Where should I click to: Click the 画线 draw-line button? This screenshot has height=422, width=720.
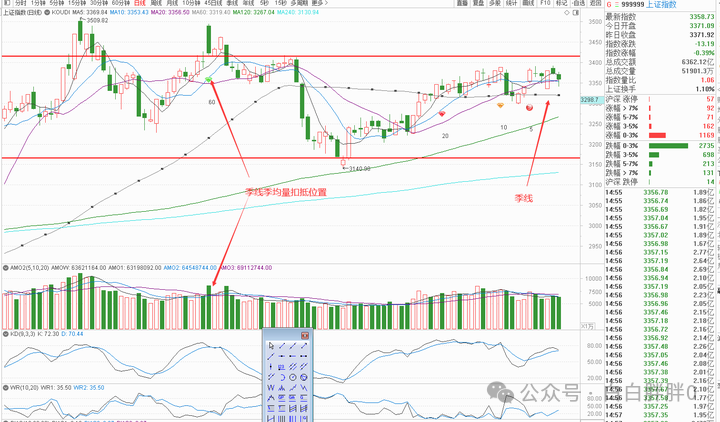(528, 3)
